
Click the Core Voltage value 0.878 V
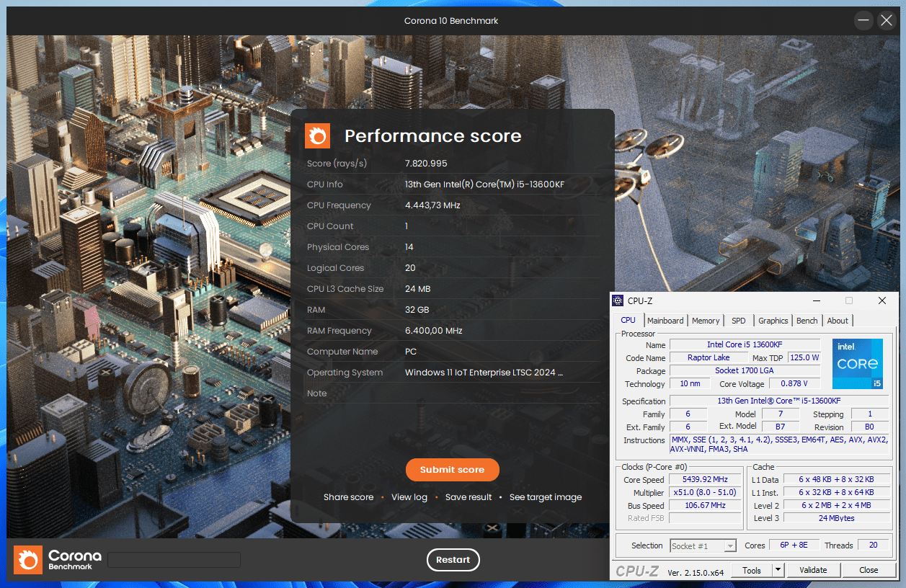click(x=794, y=383)
